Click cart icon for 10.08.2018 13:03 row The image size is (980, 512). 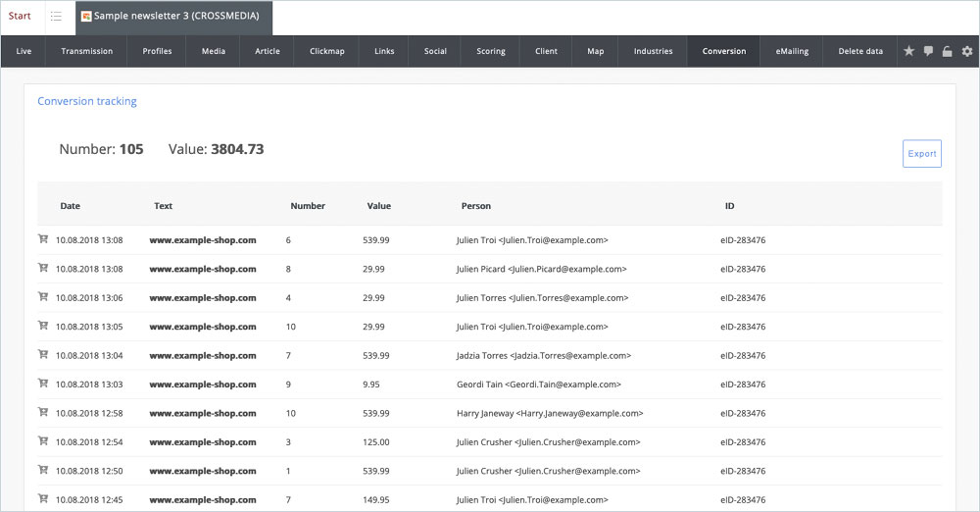coord(43,384)
